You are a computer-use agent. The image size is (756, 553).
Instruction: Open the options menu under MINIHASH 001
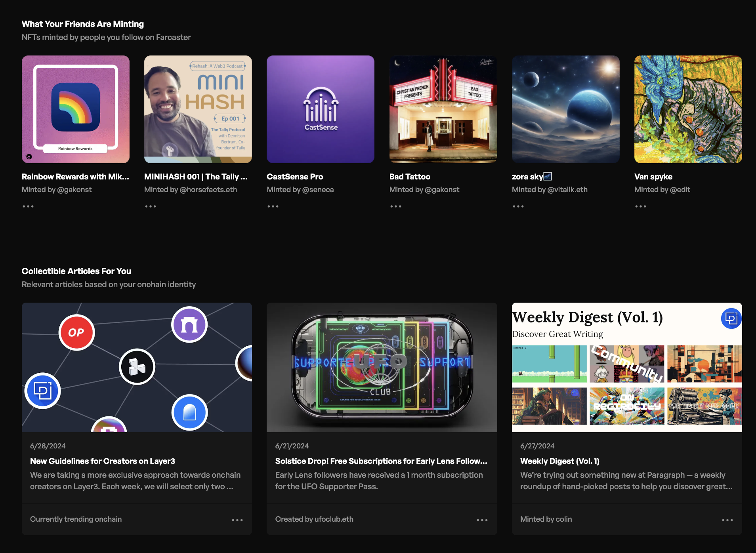(150, 206)
